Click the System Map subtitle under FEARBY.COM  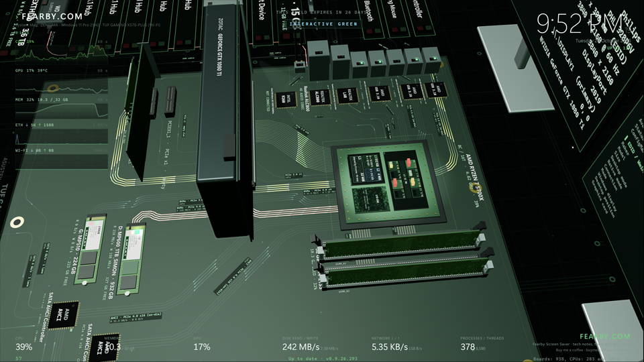point(87,25)
